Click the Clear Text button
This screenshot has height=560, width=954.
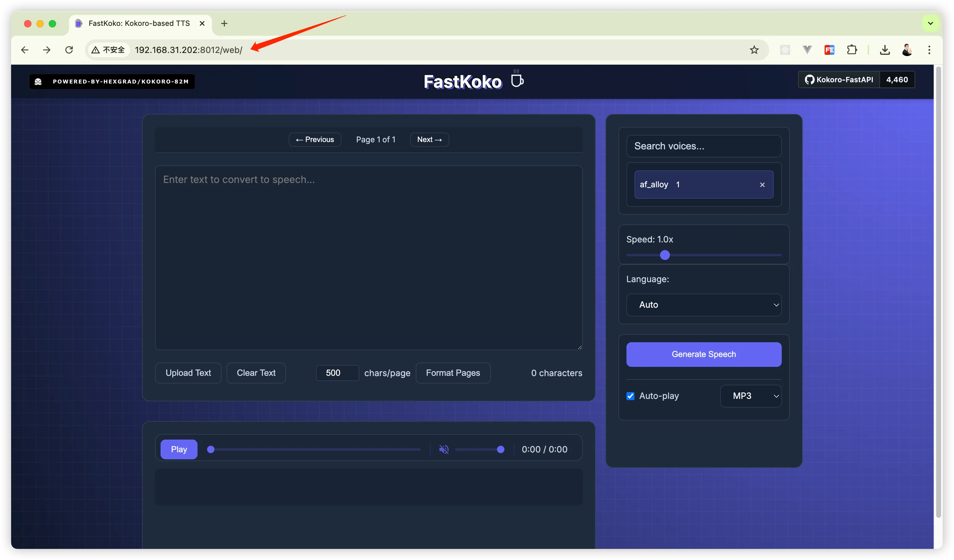[256, 373]
